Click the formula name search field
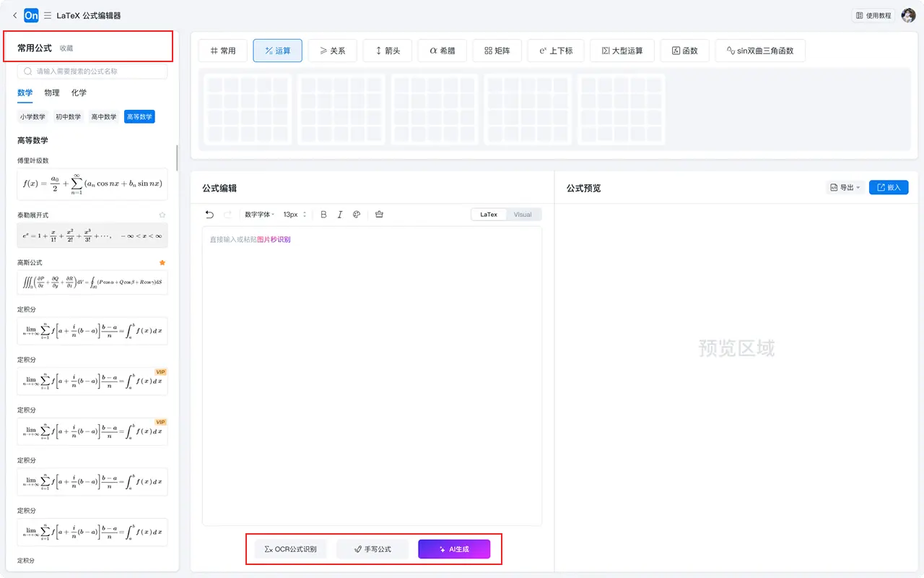This screenshot has width=924, height=578. [x=92, y=72]
